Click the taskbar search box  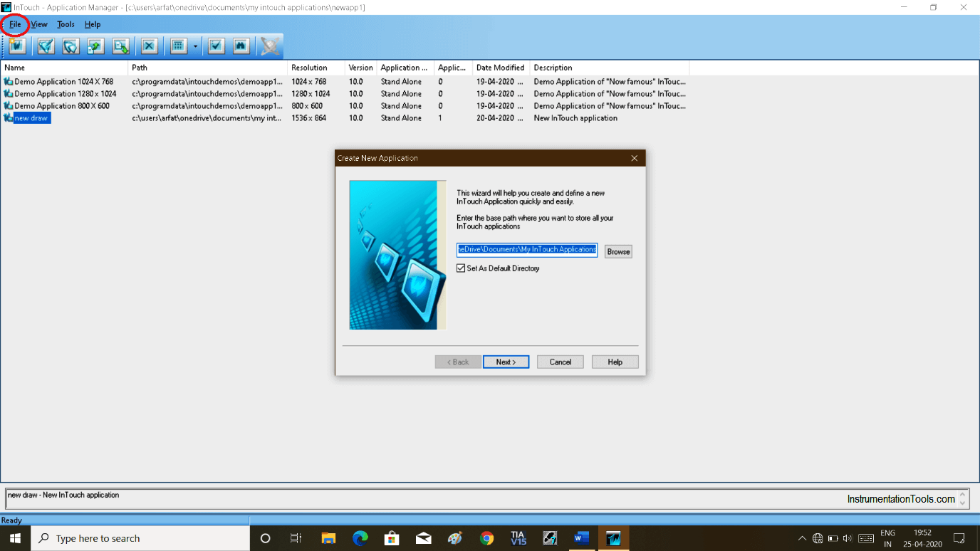pyautogui.click(x=140, y=538)
